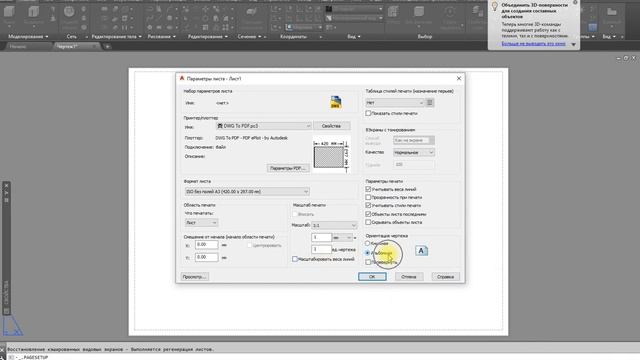Click the Просмотр preview button
The width and height of the screenshot is (640, 360).
pyautogui.click(x=195, y=277)
